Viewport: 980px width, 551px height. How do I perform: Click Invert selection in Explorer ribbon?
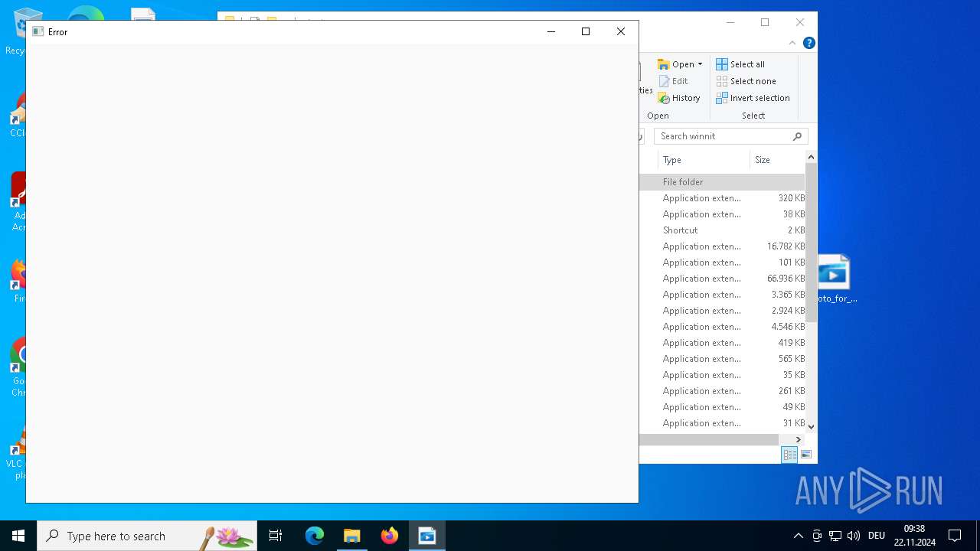(x=753, y=98)
